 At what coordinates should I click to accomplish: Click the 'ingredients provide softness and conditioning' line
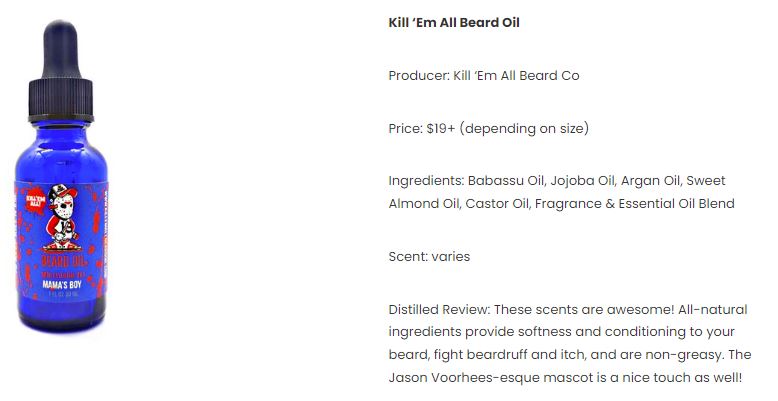pyautogui.click(x=562, y=332)
